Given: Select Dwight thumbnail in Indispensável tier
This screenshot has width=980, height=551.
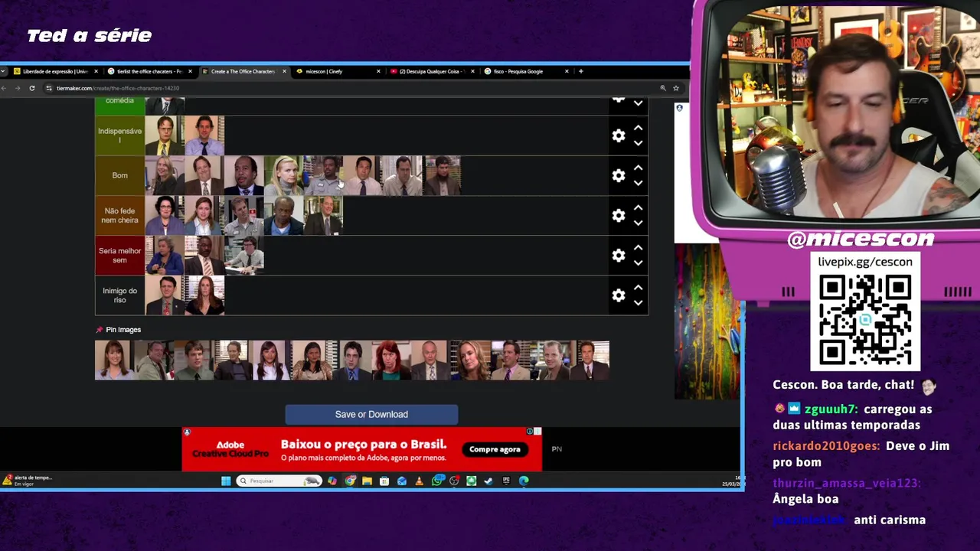Looking at the screenshot, I should point(165,135).
